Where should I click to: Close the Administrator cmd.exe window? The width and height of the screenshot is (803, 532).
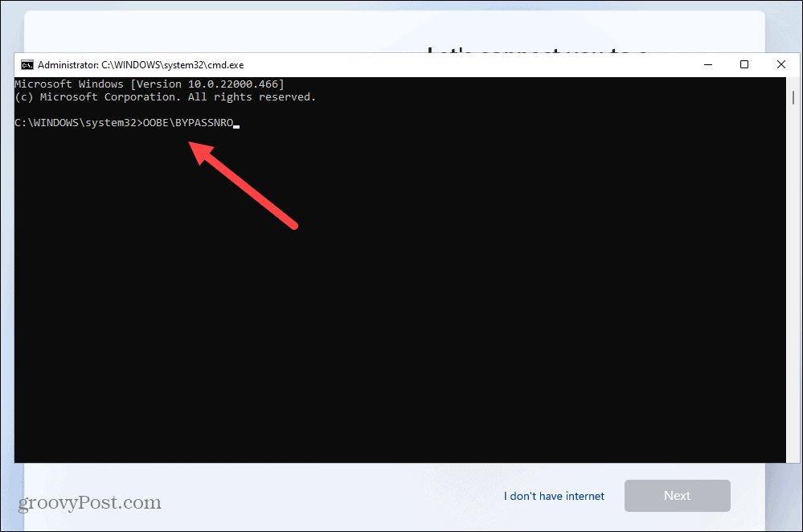pyautogui.click(x=780, y=64)
